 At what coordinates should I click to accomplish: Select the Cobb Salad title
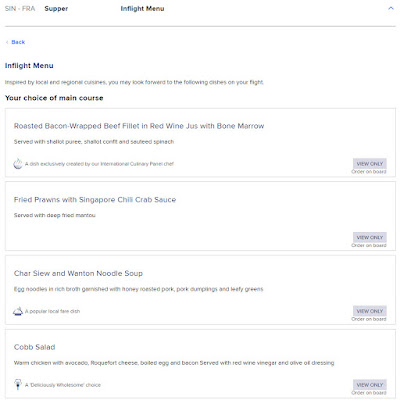click(x=35, y=347)
